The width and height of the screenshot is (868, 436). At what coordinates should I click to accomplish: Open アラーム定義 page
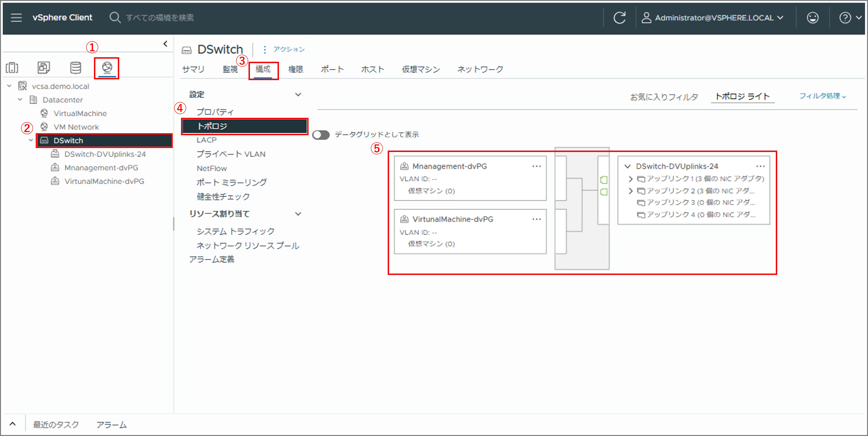(211, 259)
